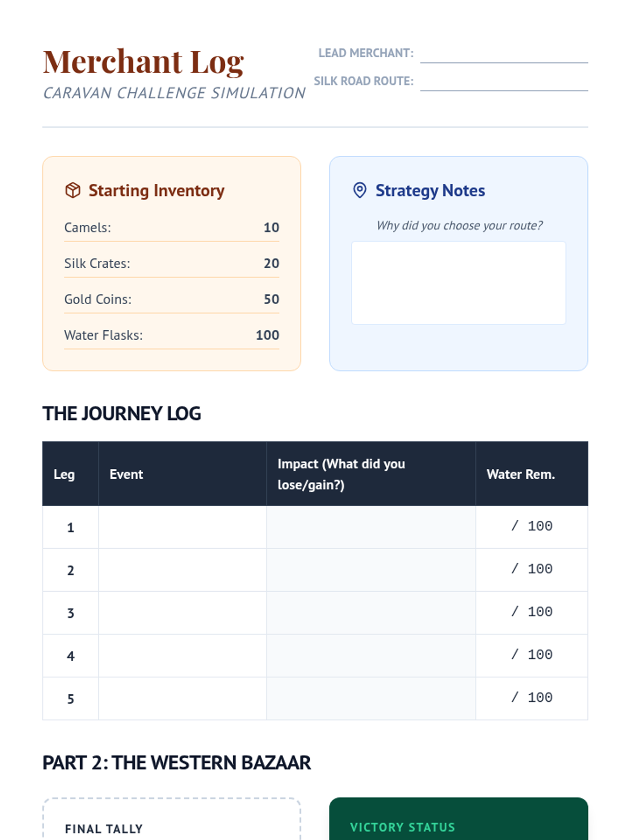Select the Event cell for Leg 2

(x=182, y=570)
